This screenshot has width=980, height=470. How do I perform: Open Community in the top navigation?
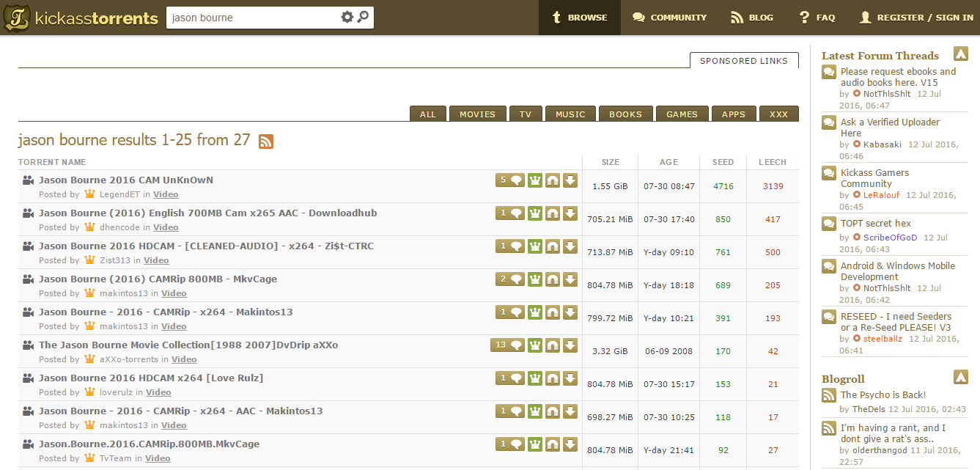pos(669,18)
